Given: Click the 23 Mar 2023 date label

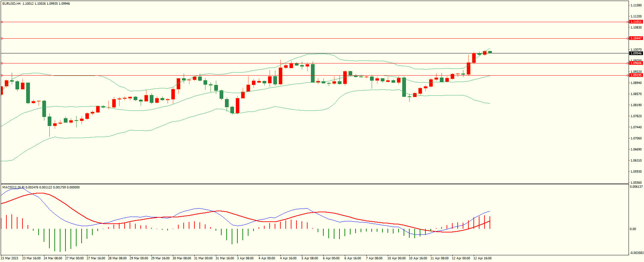Looking at the screenshot, I should pyautogui.click(x=10, y=258).
